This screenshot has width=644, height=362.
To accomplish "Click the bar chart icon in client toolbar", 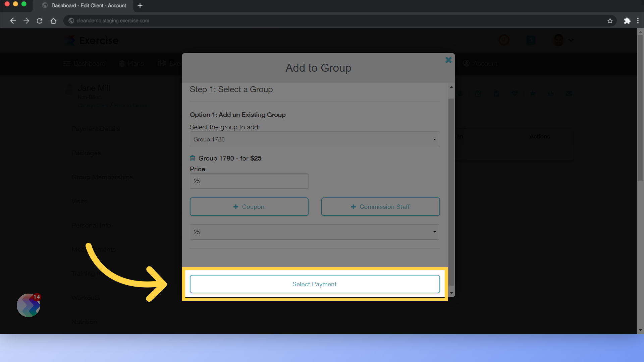I will click(x=551, y=94).
